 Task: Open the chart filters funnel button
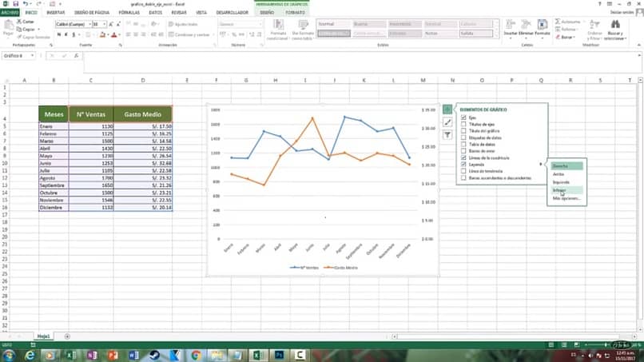[x=447, y=135]
